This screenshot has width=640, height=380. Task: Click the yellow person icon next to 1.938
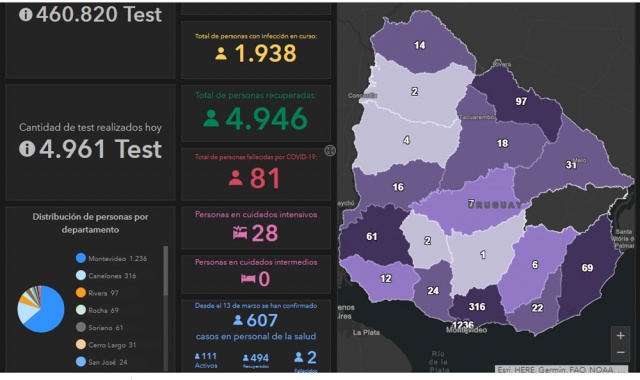(221, 53)
